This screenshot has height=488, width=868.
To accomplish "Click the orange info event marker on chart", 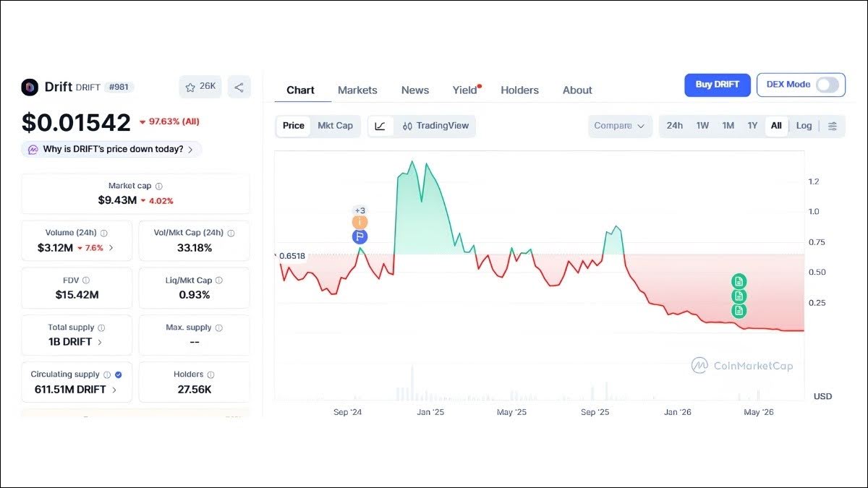I will tap(359, 223).
